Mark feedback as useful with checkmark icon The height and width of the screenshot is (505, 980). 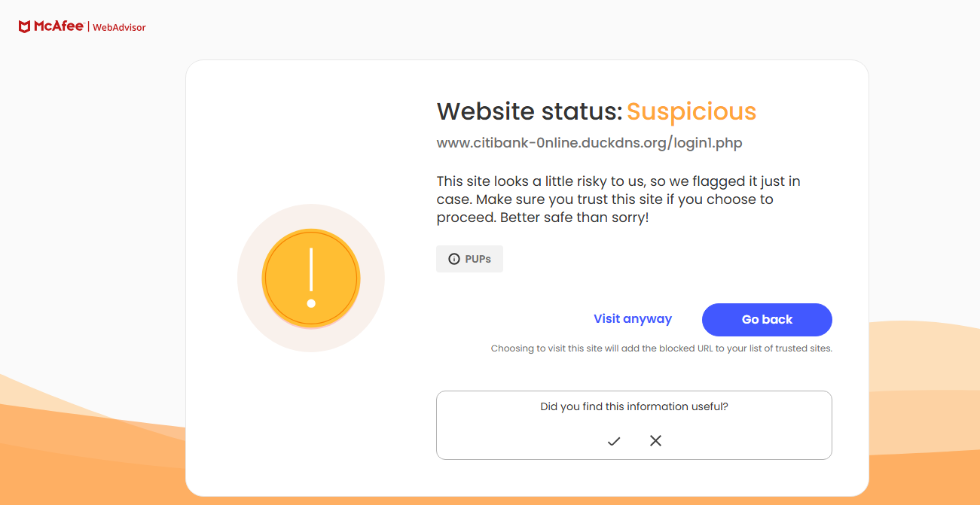[614, 441]
